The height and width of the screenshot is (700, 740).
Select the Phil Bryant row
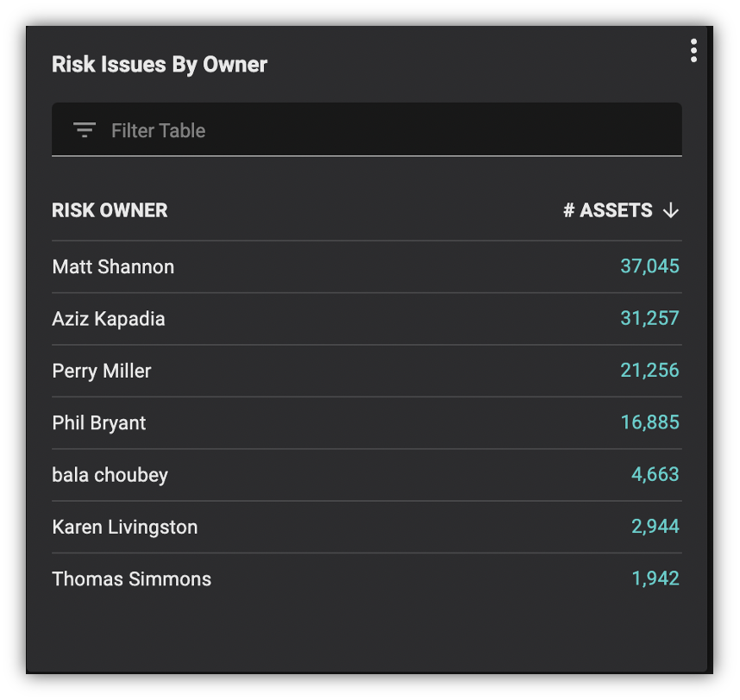point(367,423)
